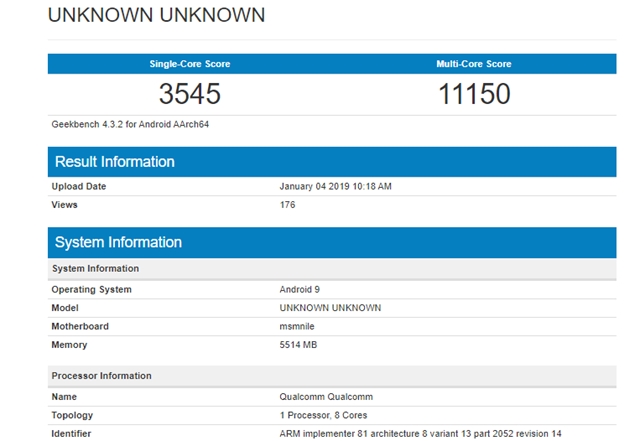Click the blue System Information section header
Image resolution: width=640 pixels, height=441 pixels.
pos(118,243)
